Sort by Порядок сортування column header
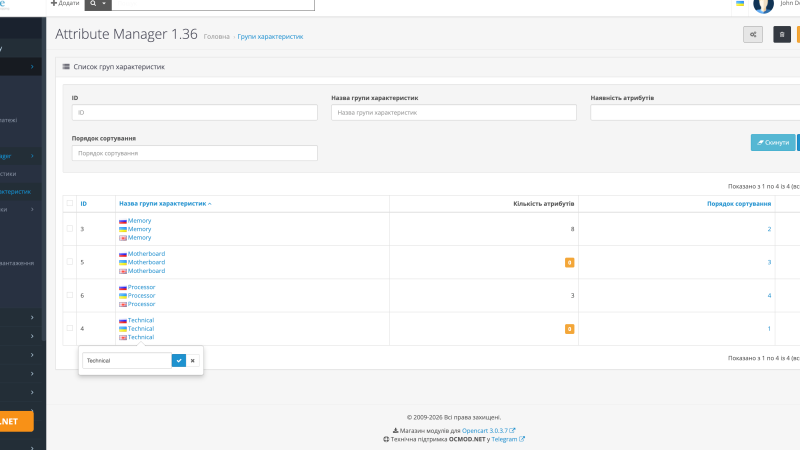Image resolution: width=800 pixels, height=450 pixels. click(x=739, y=204)
